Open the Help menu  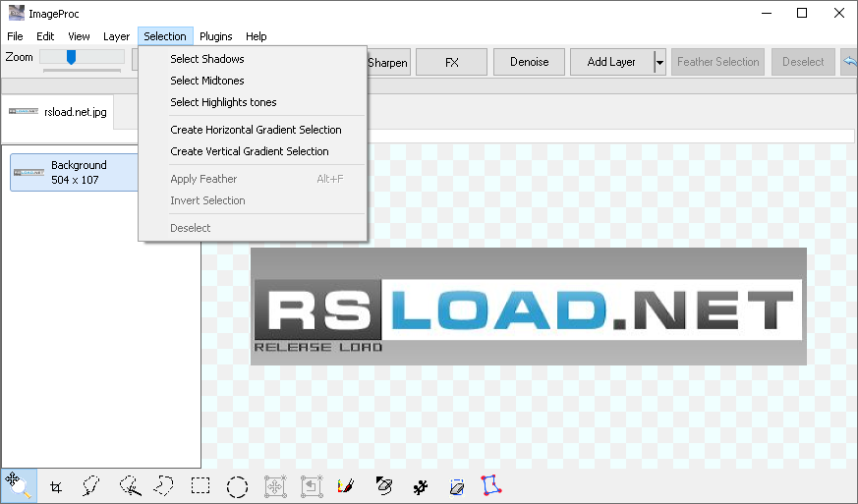coord(257,36)
